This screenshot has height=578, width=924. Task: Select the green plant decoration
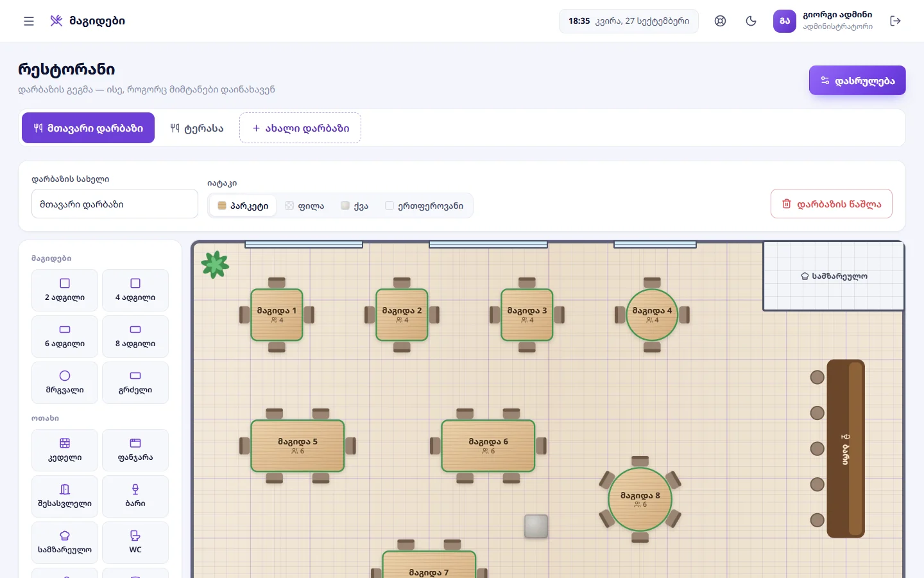[x=215, y=264]
